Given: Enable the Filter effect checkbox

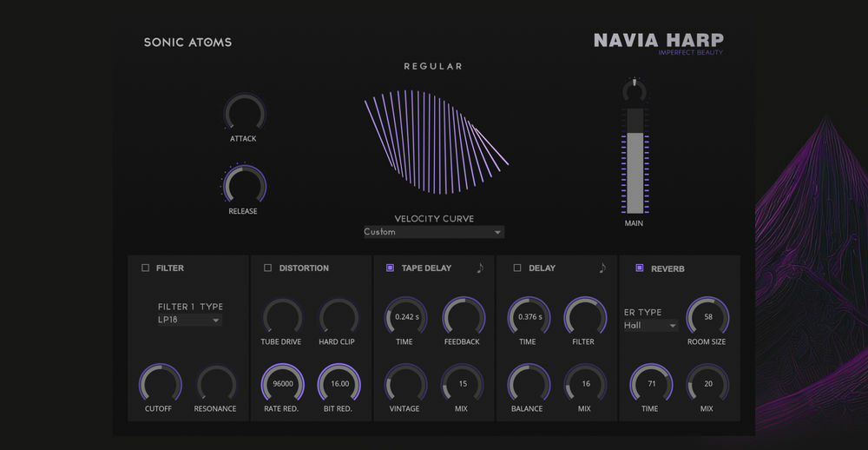Looking at the screenshot, I should pos(146,268).
